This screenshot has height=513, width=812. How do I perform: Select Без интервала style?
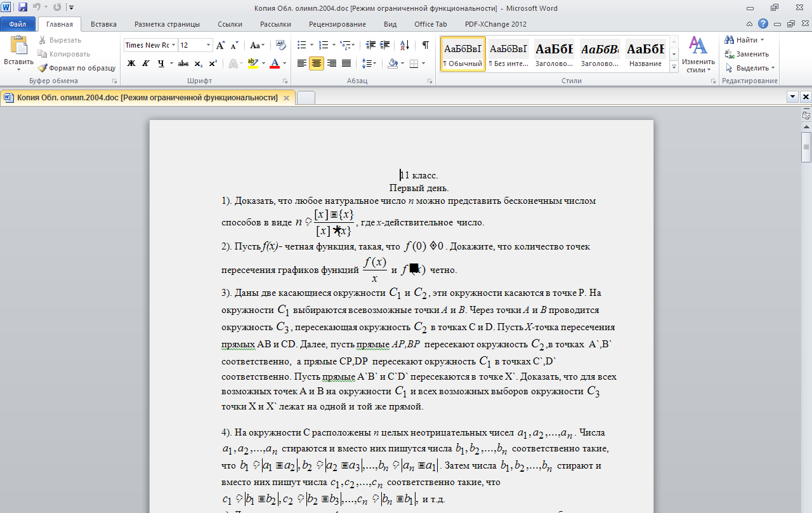509,54
